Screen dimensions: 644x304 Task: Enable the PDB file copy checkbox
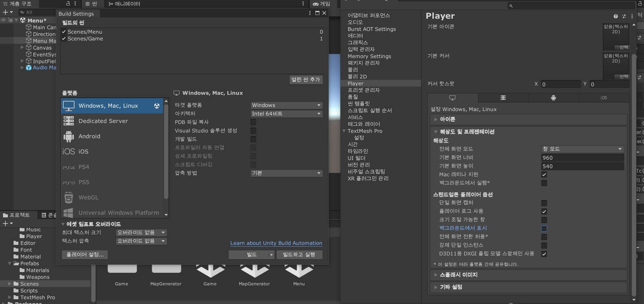[x=253, y=122]
